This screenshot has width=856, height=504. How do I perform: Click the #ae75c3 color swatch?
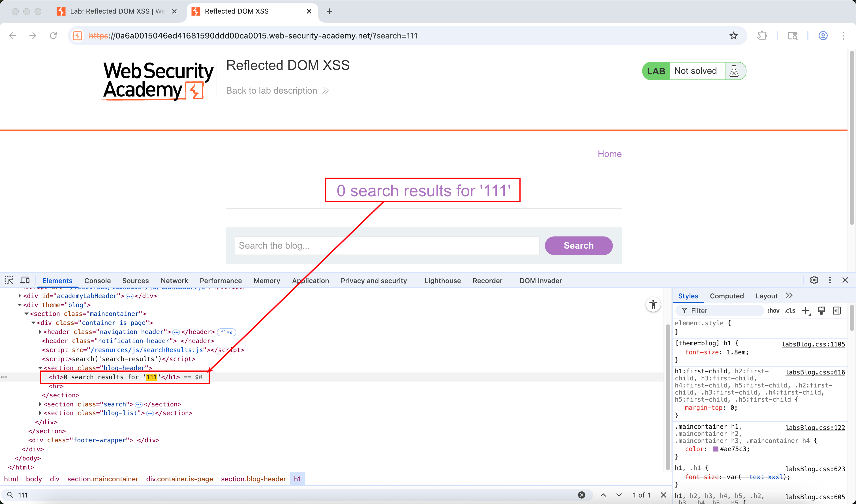715,449
